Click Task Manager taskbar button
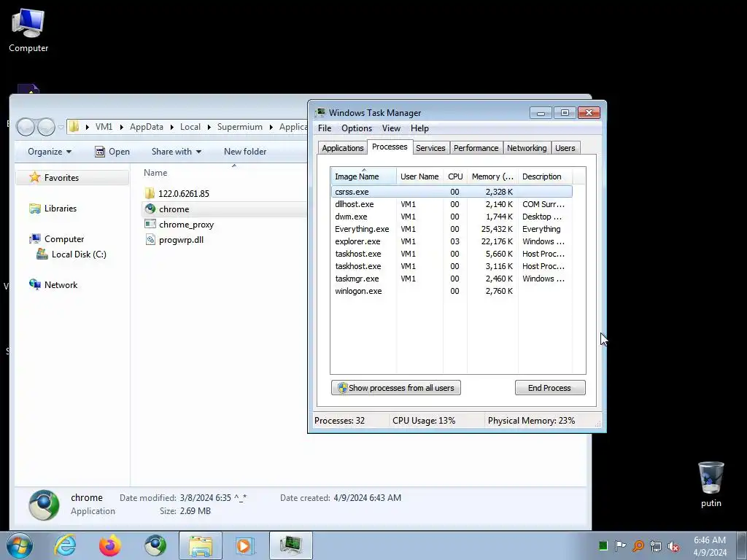 290,545
